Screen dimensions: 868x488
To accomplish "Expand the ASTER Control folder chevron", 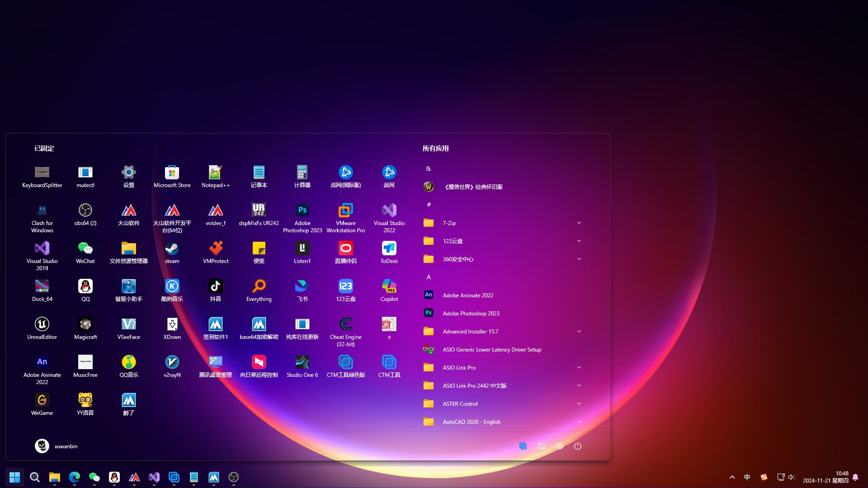I will pos(579,404).
